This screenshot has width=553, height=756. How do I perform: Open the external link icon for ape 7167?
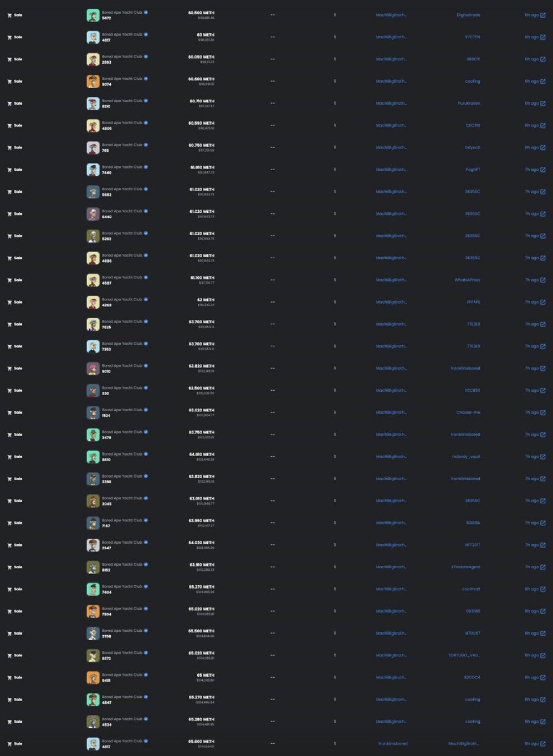pos(542,523)
